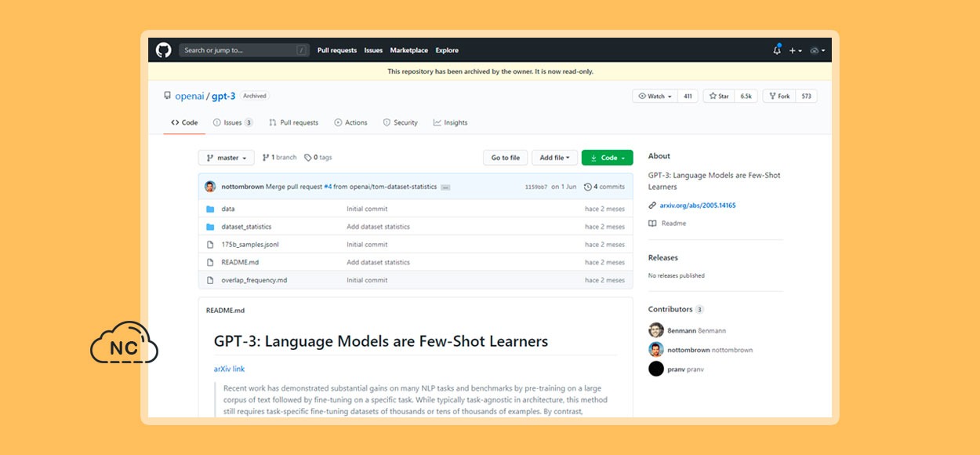This screenshot has width=980, height=455.
Task: Focus the 'Search or jump to' field
Action: tap(244, 50)
